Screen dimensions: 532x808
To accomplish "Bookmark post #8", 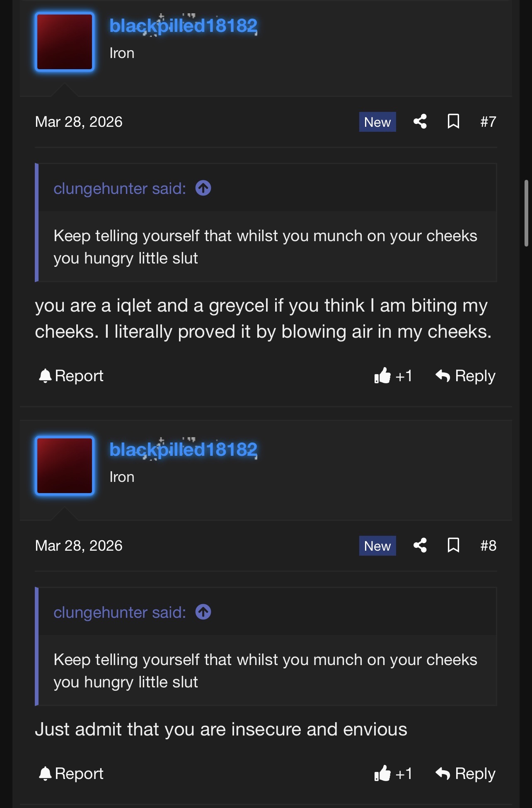I will point(453,545).
